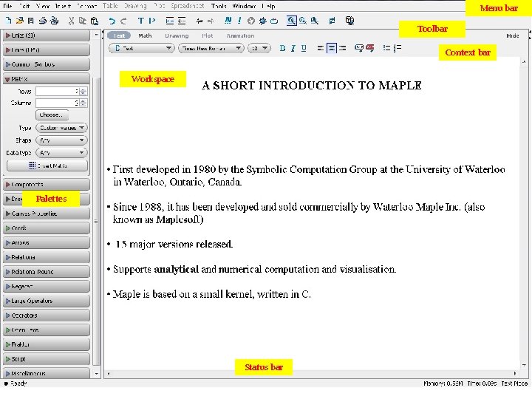
Task: Click the Undo arrow icon
Action: [x=112, y=21]
